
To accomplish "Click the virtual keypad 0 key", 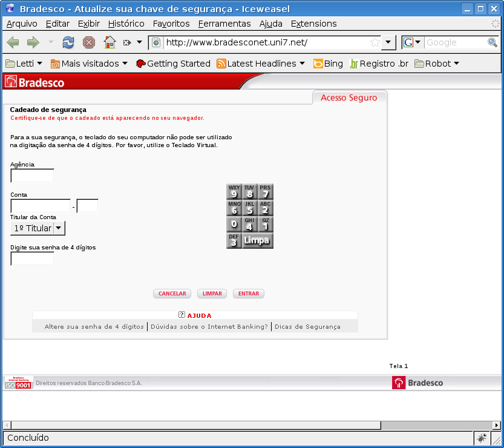I will [x=234, y=225].
